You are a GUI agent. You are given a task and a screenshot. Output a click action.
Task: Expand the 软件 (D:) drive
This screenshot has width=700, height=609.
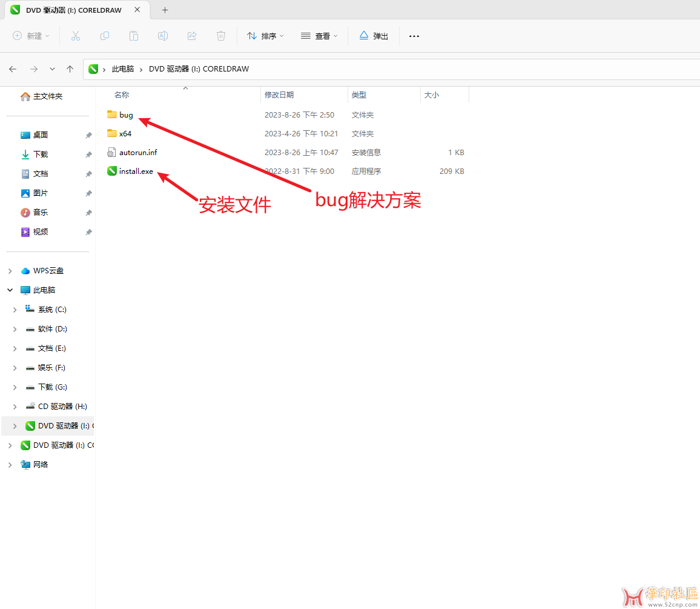tap(15, 329)
